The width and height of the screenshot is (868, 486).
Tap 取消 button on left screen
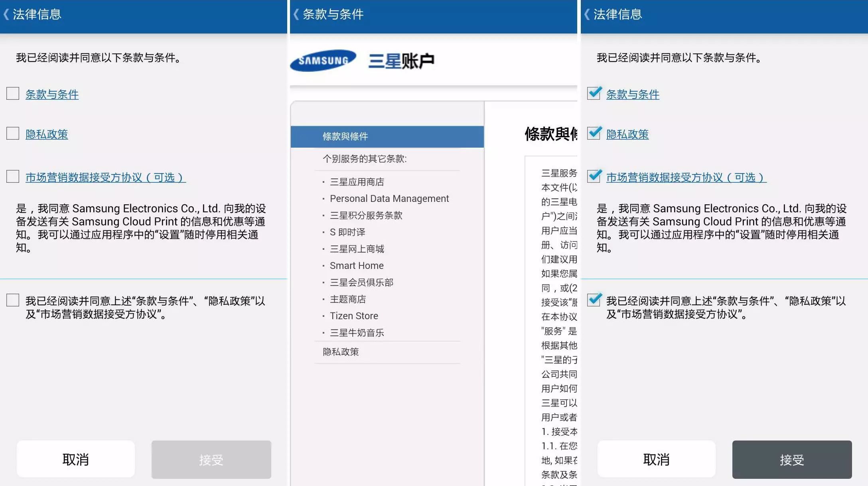pyautogui.click(x=76, y=459)
